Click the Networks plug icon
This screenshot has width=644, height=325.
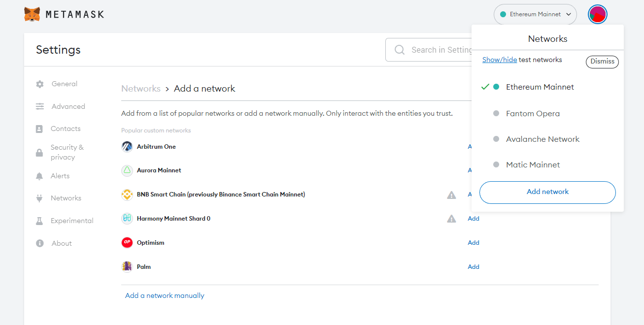coord(39,198)
